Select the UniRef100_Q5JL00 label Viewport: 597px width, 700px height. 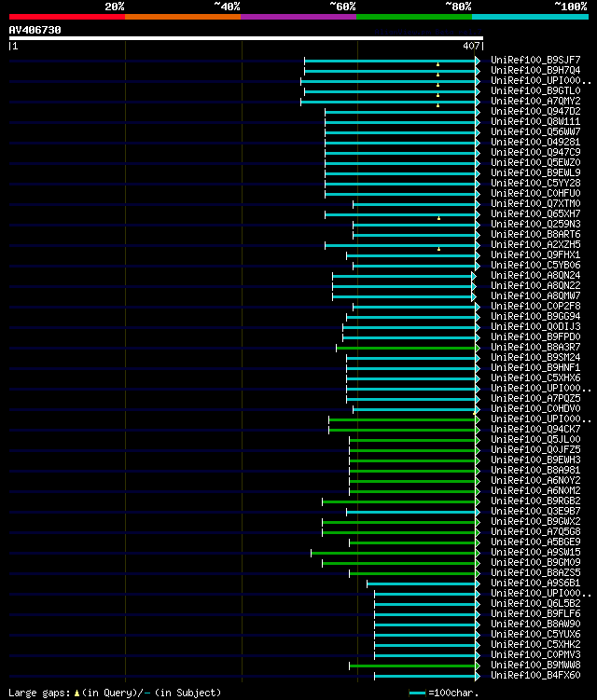(x=535, y=440)
